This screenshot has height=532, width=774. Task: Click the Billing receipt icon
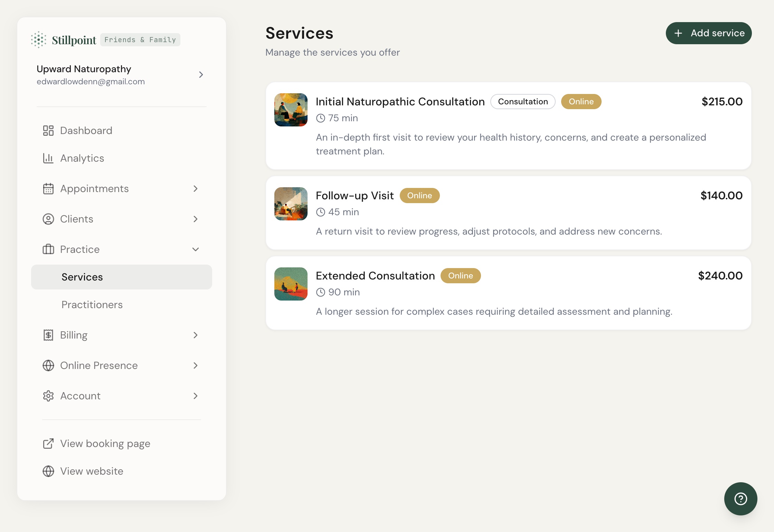(48, 335)
